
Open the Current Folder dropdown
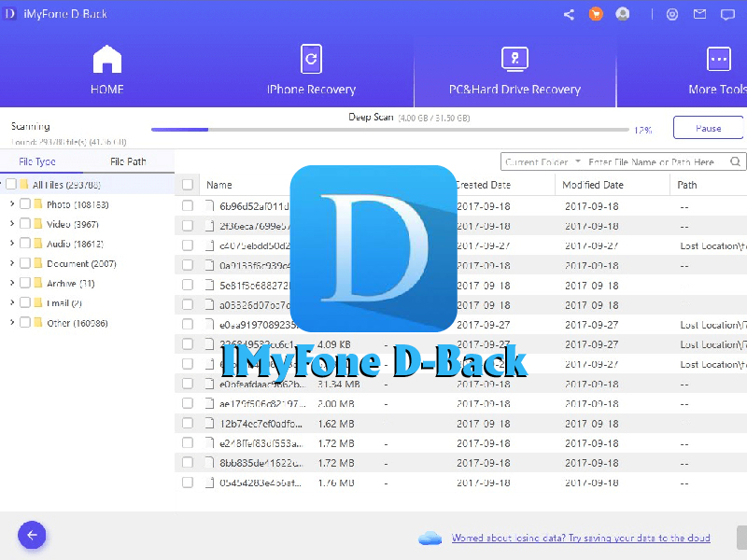coord(543,161)
